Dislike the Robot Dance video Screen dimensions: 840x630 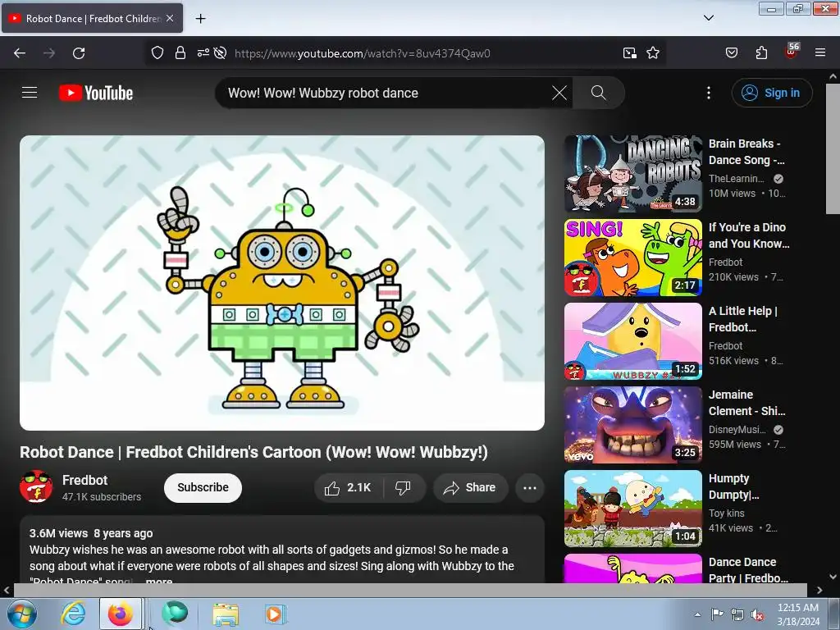coord(404,487)
